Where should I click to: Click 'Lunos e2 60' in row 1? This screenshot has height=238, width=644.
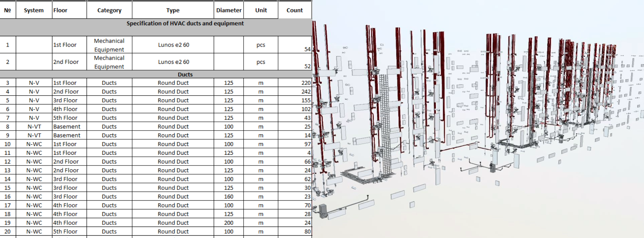tap(173, 45)
